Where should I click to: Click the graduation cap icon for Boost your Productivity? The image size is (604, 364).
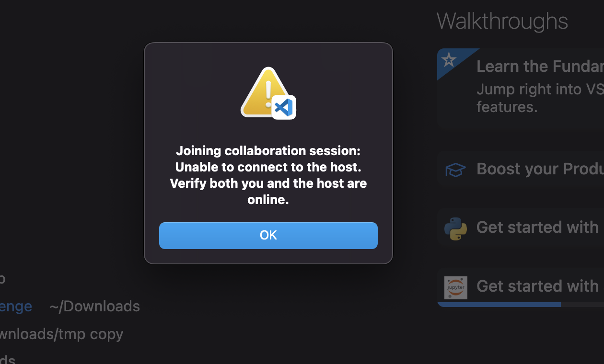[455, 170]
